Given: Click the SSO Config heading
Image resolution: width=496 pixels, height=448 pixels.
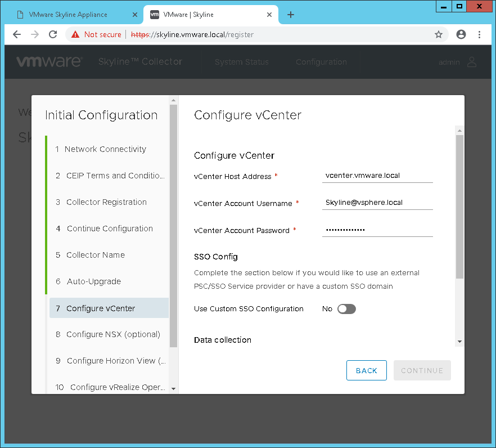Looking at the screenshot, I should pos(216,257).
